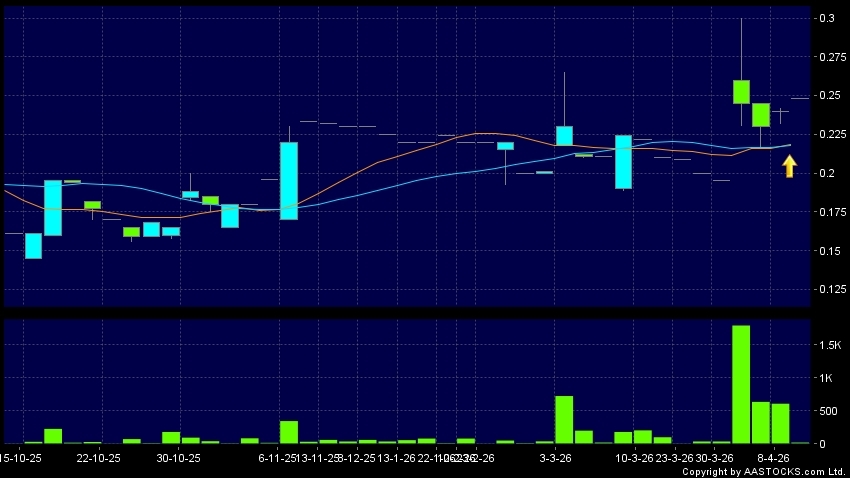Select the 0.125 price level label
This screenshot has height=478, width=850.
tap(831, 290)
